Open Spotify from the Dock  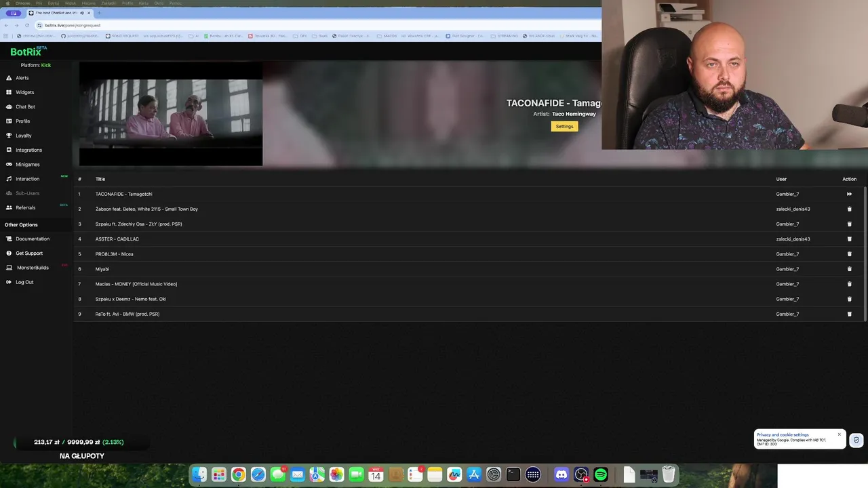click(601, 474)
